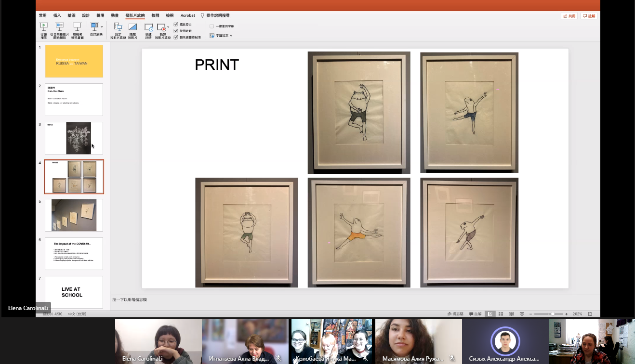Select slide 7 'LIVE AT SCHOOL' thumbnail
This screenshot has height=364, width=635.
click(x=74, y=292)
